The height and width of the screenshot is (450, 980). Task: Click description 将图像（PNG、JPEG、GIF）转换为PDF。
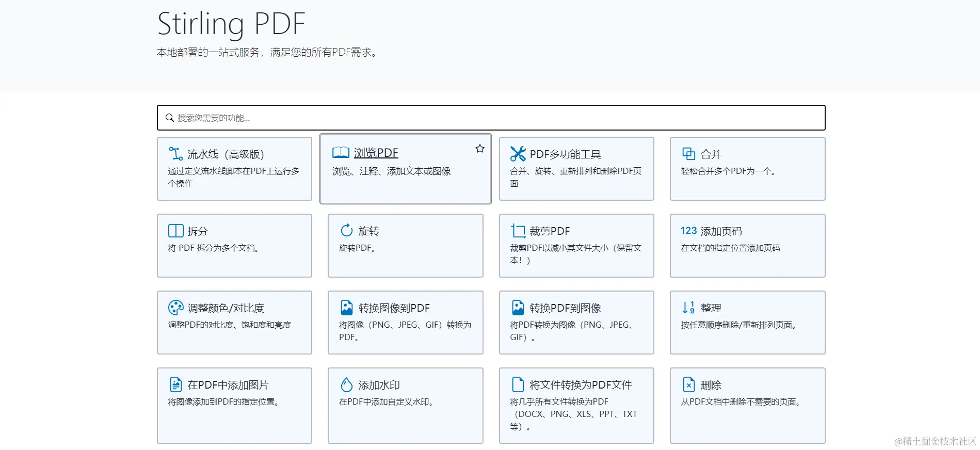(405, 331)
